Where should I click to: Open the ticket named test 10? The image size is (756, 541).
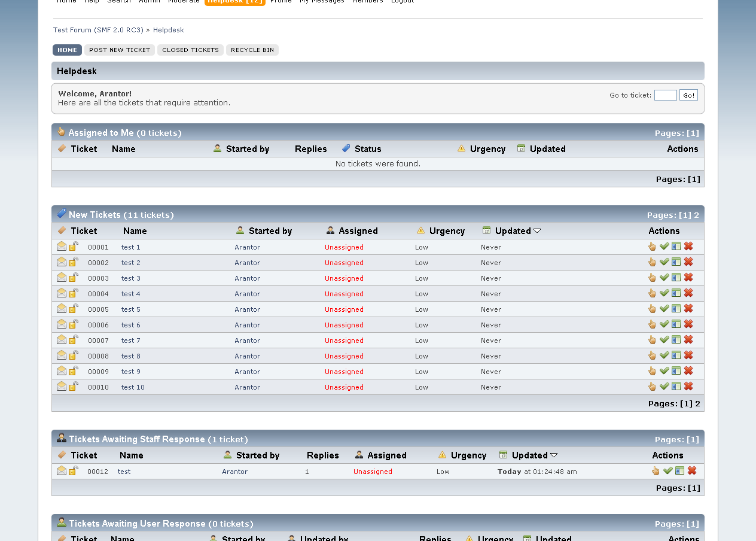pyautogui.click(x=133, y=387)
